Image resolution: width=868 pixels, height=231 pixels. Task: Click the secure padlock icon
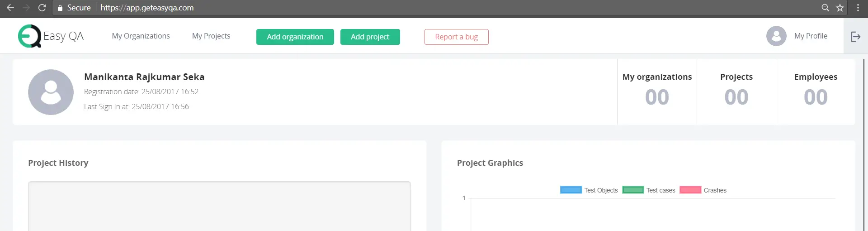pyautogui.click(x=60, y=8)
